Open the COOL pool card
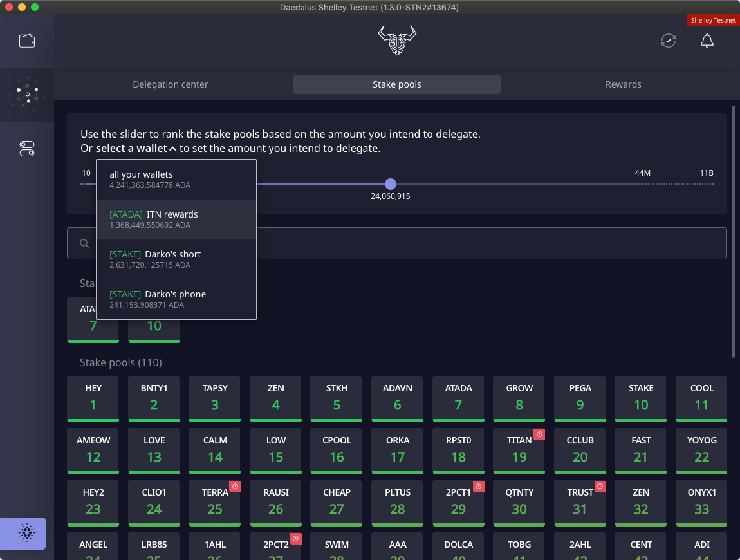 pos(702,399)
